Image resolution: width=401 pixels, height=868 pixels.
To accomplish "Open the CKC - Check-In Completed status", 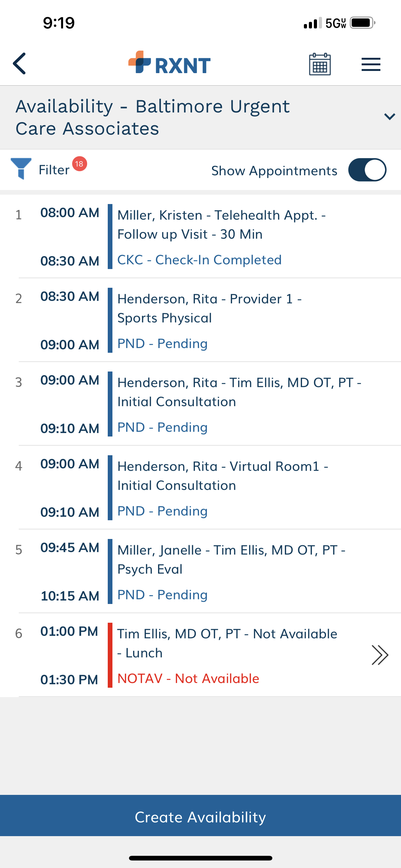I will coord(199,260).
